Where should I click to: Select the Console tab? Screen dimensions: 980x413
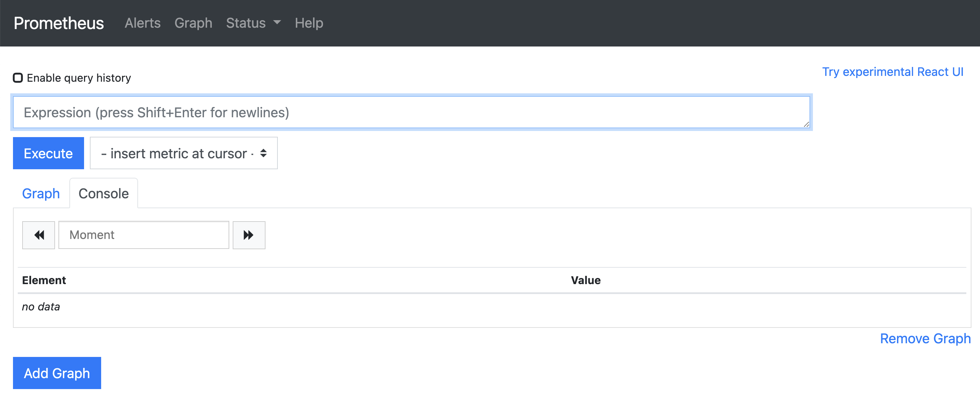coord(104,194)
